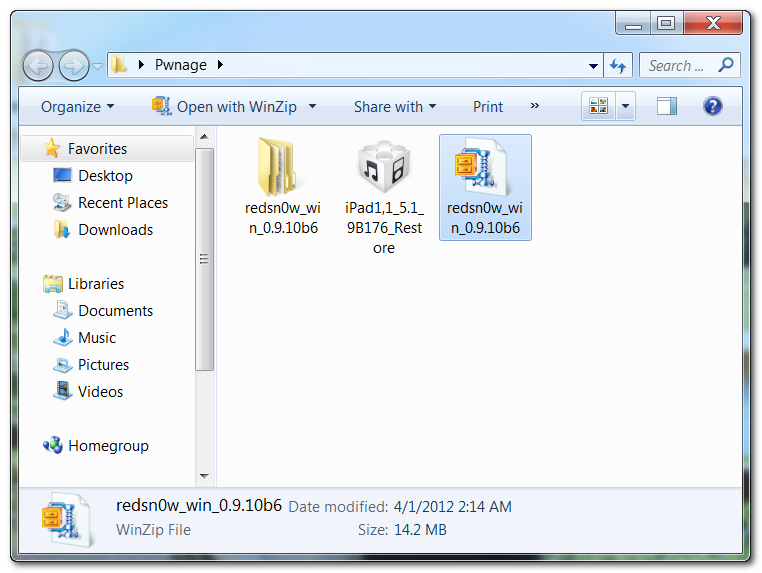The image size is (762, 573).
Task: Toggle the preview pane
Action: pyautogui.click(x=667, y=106)
